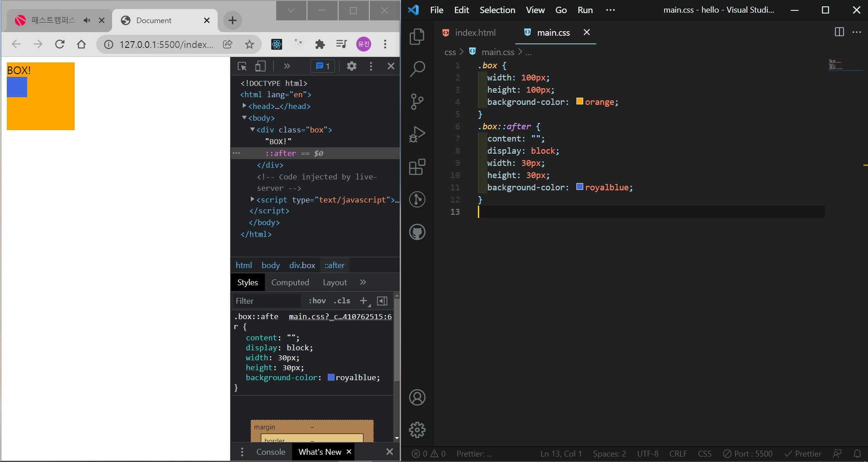Mute the 패스트캠퍼스 tab audio
This screenshot has width=868, height=462.
[87, 20]
